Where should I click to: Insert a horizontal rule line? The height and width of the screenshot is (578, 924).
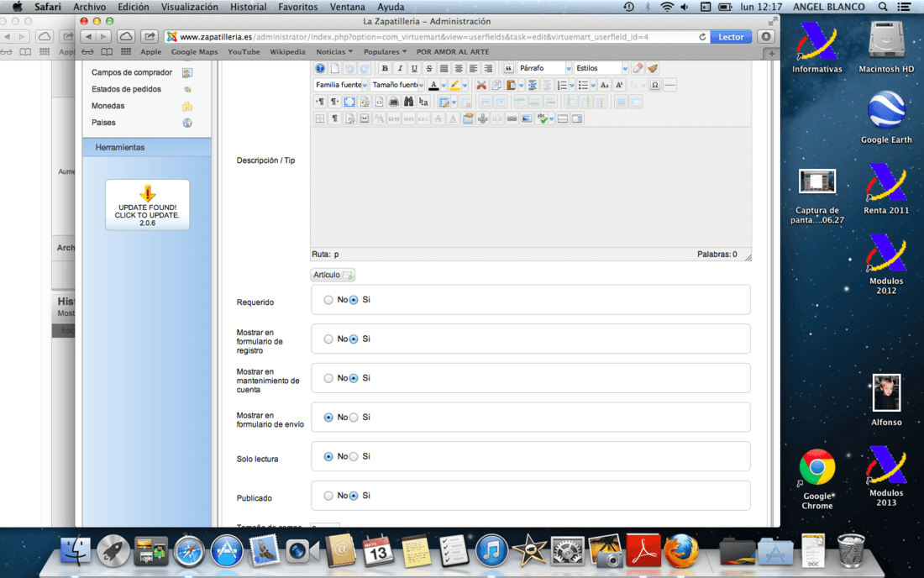point(669,86)
